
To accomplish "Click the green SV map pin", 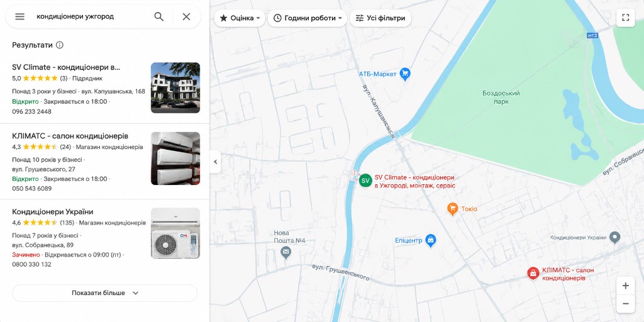I will (365, 180).
